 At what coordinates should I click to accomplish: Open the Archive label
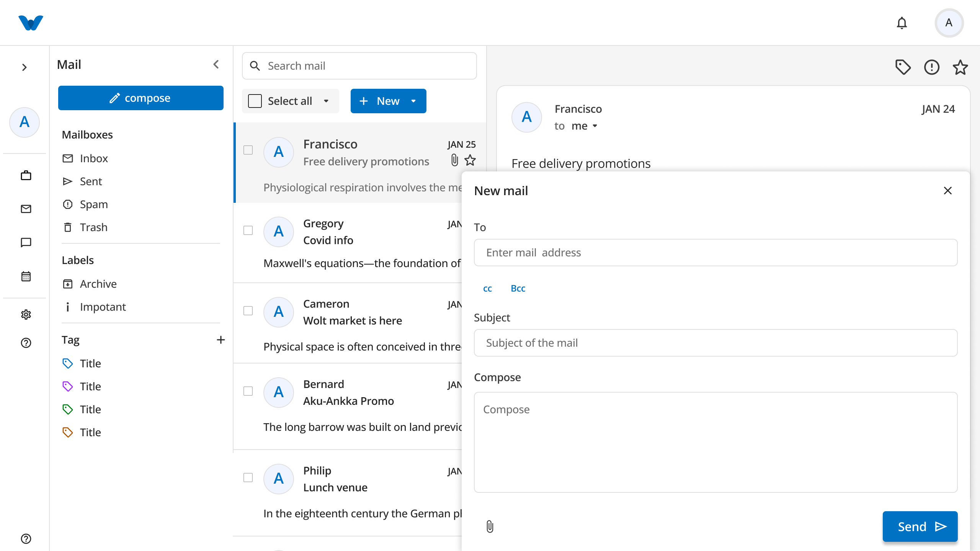90,284
